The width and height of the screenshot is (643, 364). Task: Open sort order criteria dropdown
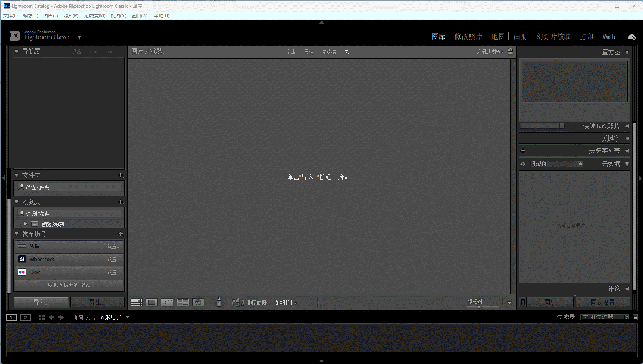(286, 303)
